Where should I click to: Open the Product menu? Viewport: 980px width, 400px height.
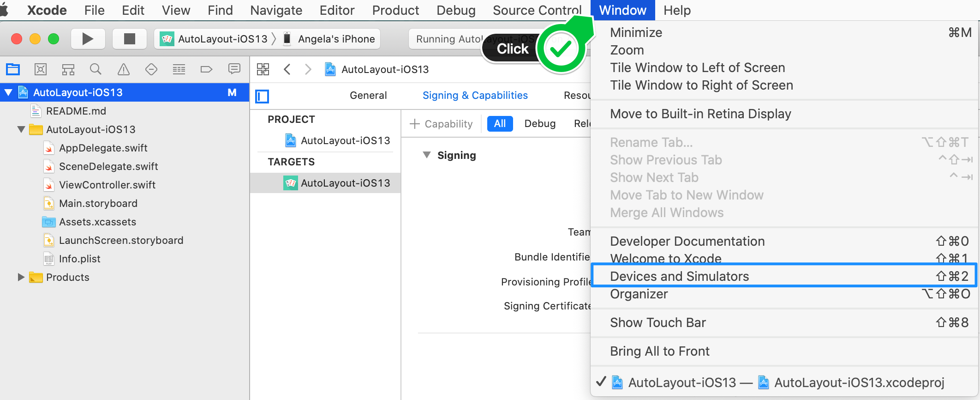[396, 10]
